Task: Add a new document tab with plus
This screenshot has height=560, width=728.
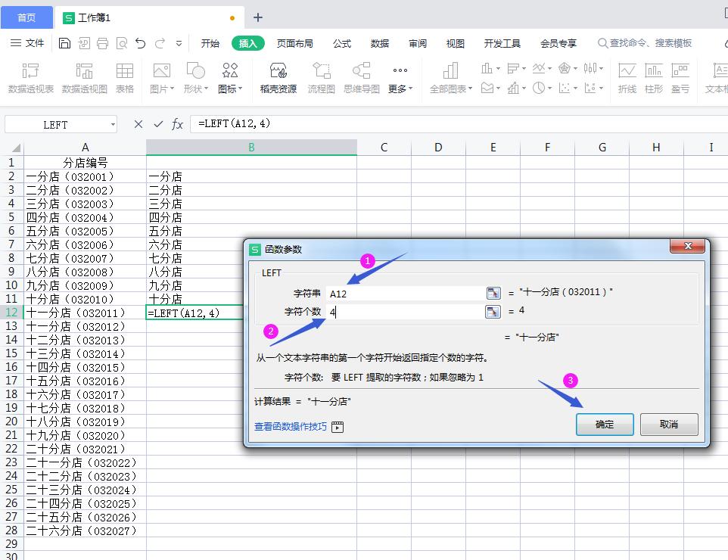Action: click(x=258, y=17)
